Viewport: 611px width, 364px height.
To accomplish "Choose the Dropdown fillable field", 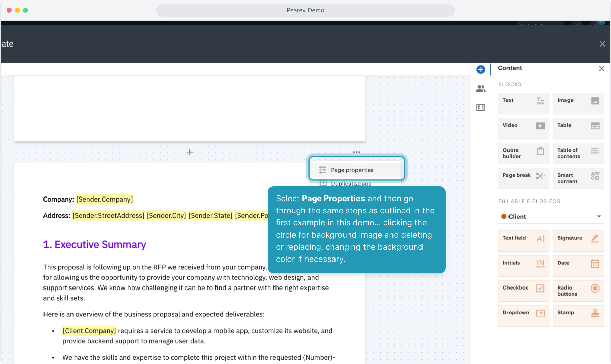I will pyautogui.click(x=523, y=316).
